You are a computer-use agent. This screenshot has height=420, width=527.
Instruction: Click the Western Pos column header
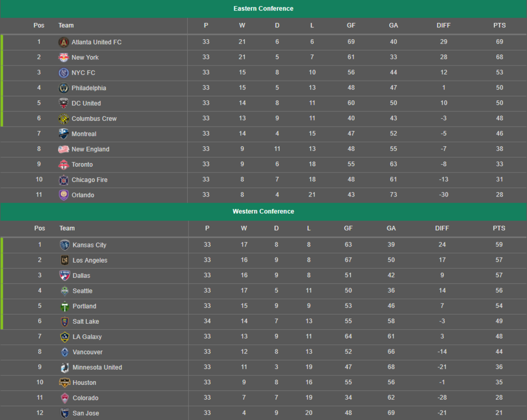tap(39, 228)
